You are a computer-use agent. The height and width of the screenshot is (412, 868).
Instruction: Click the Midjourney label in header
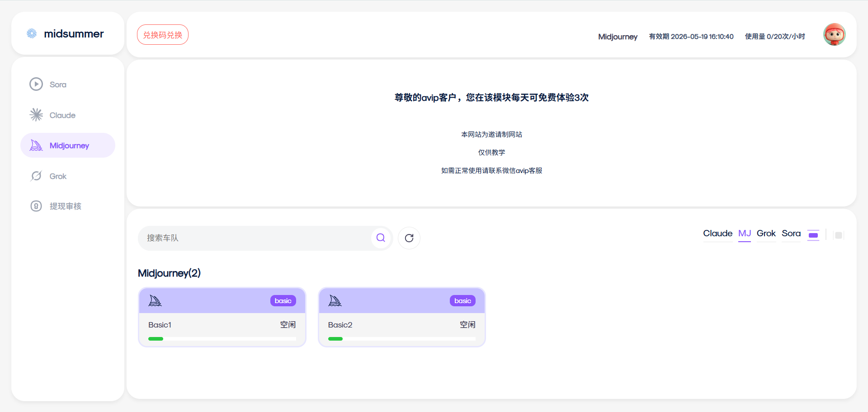618,37
